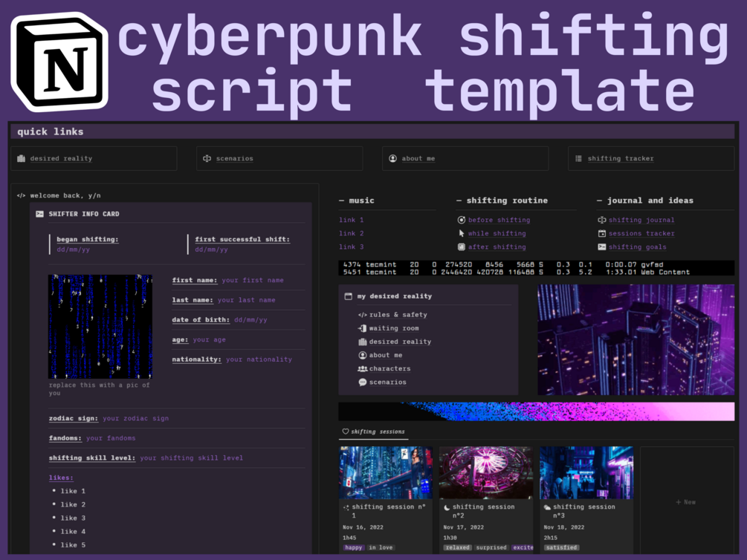
Task: Click the likes: heading
Action: tap(61, 478)
